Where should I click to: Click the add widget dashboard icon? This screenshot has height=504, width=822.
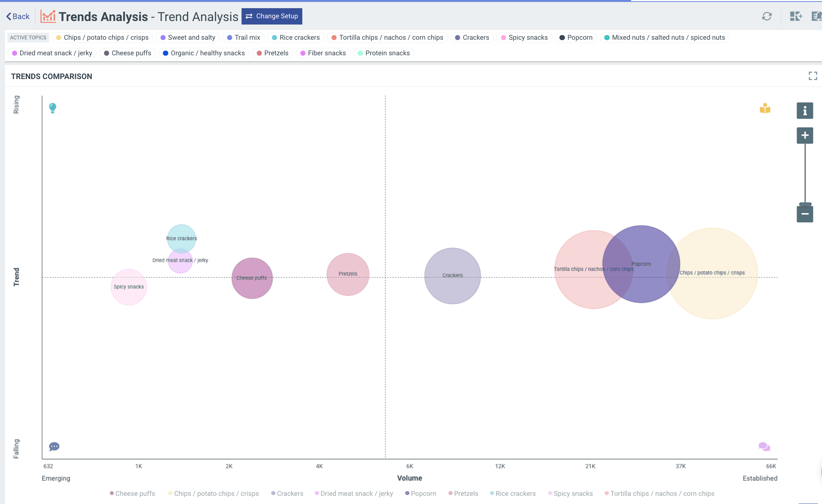pos(796,16)
